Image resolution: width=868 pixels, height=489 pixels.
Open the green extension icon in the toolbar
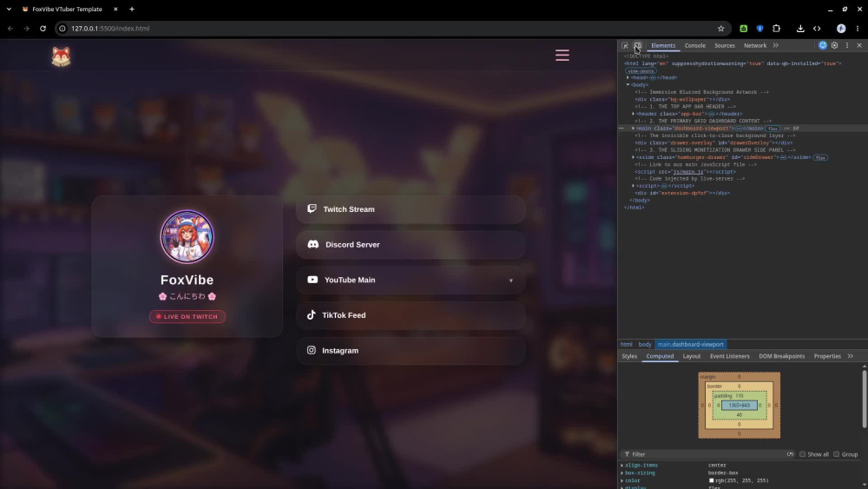coord(744,29)
